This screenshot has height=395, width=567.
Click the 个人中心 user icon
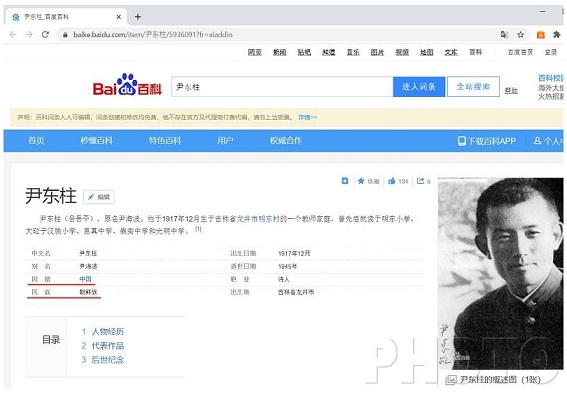(537, 140)
